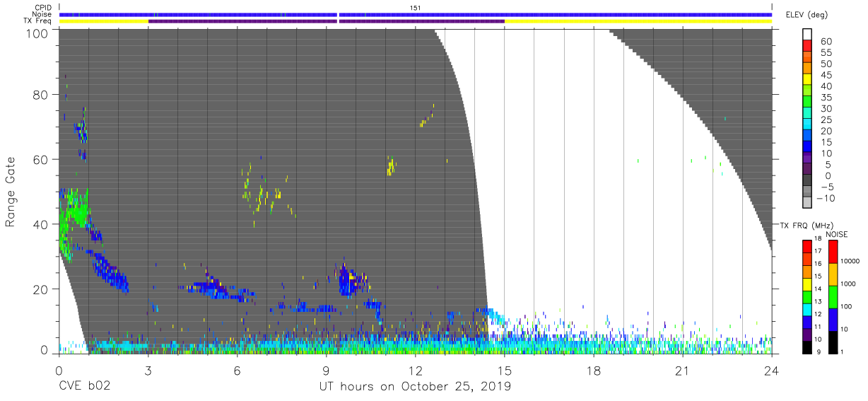This screenshot has height=401, width=868.
Task: Click the Noise row label above the plot
Action: click(x=43, y=14)
